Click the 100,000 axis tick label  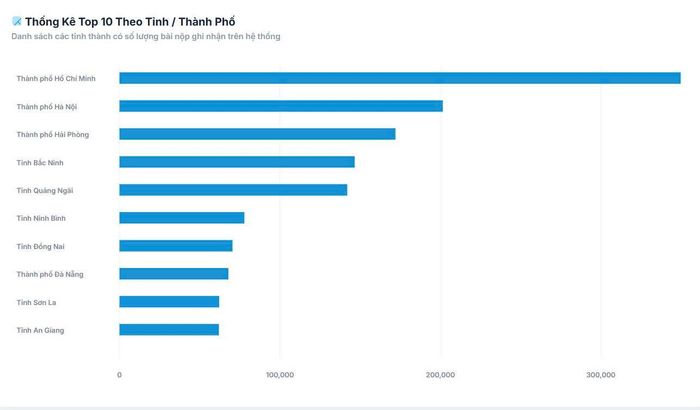pos(280,375)
